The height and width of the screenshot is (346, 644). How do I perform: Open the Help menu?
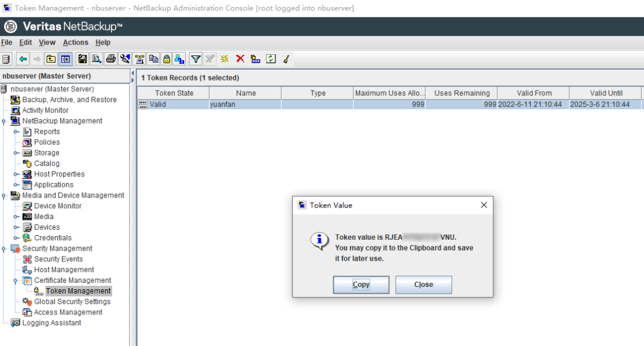pos(103,42)
